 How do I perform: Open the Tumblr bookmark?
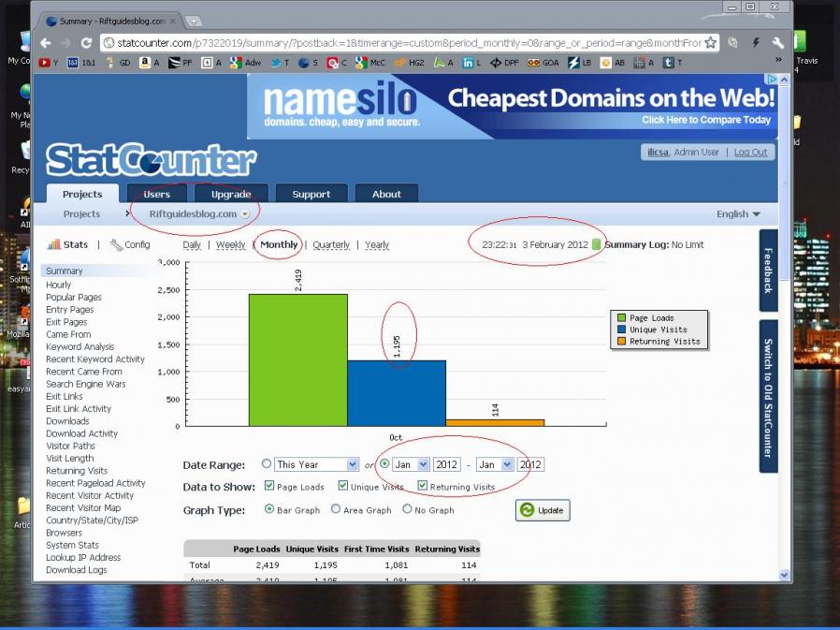pos(673,63)
